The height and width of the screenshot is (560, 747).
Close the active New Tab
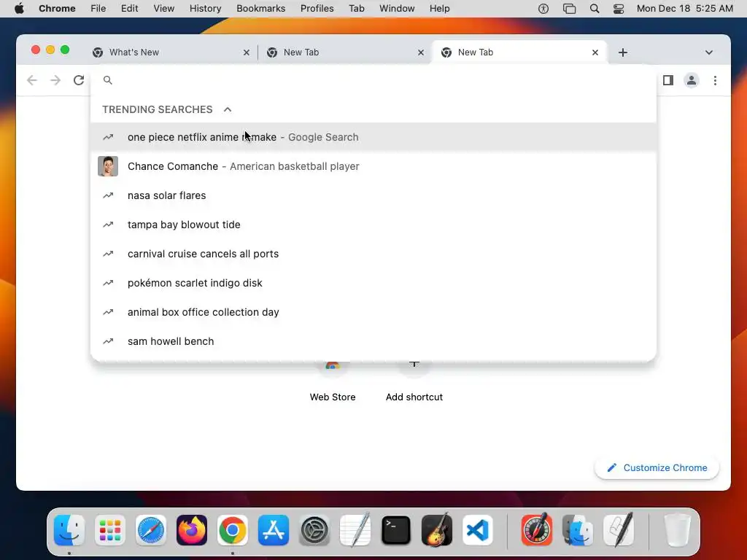click(x=595, y=52)
